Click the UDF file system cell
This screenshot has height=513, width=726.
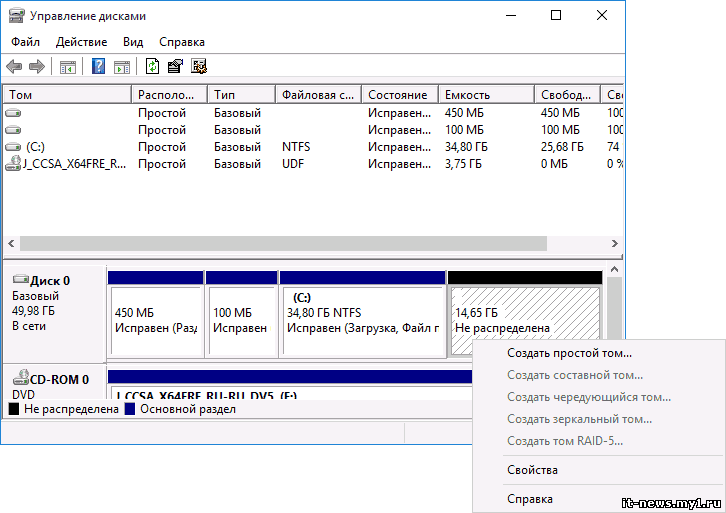pyautogui.click(x=293, y=164)
